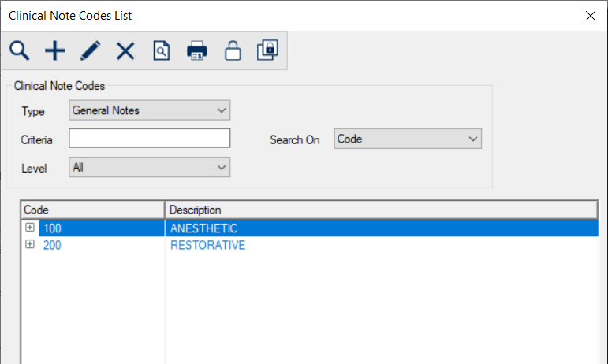Open the print preview document icon
Screen dimensions: 608x364
click(161, 51)
